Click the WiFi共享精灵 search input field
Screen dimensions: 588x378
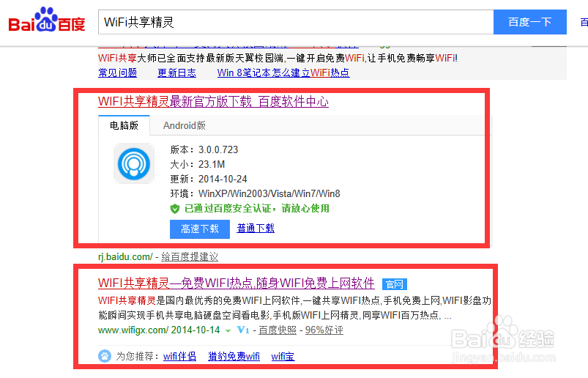(296, 22)
